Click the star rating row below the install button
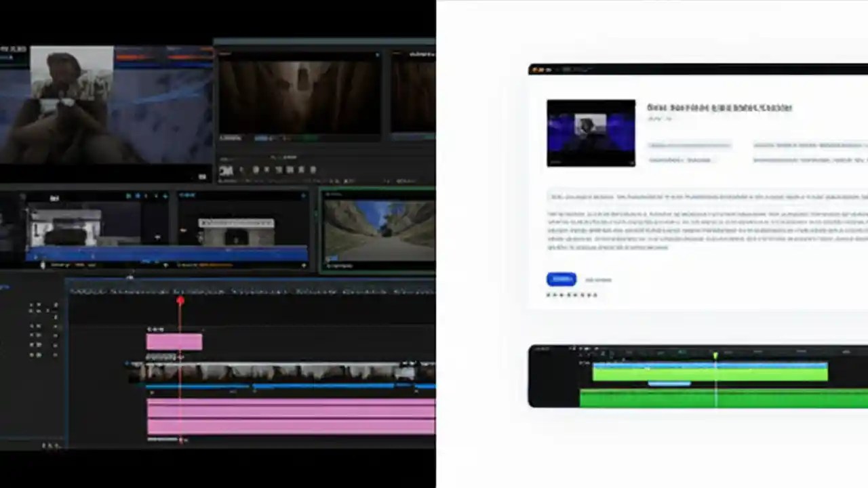The width and height of the screenshot is (868, 488). pos(572,295)
